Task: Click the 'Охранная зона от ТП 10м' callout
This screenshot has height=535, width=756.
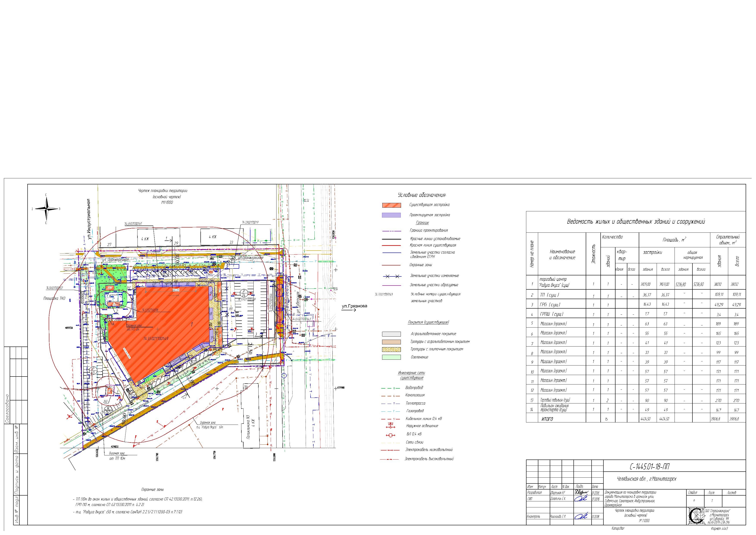Action: point(117,456)
